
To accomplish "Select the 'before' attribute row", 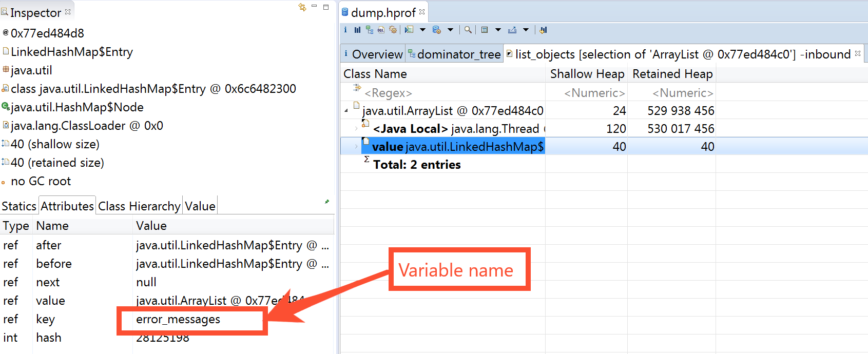I will [167, 264].
